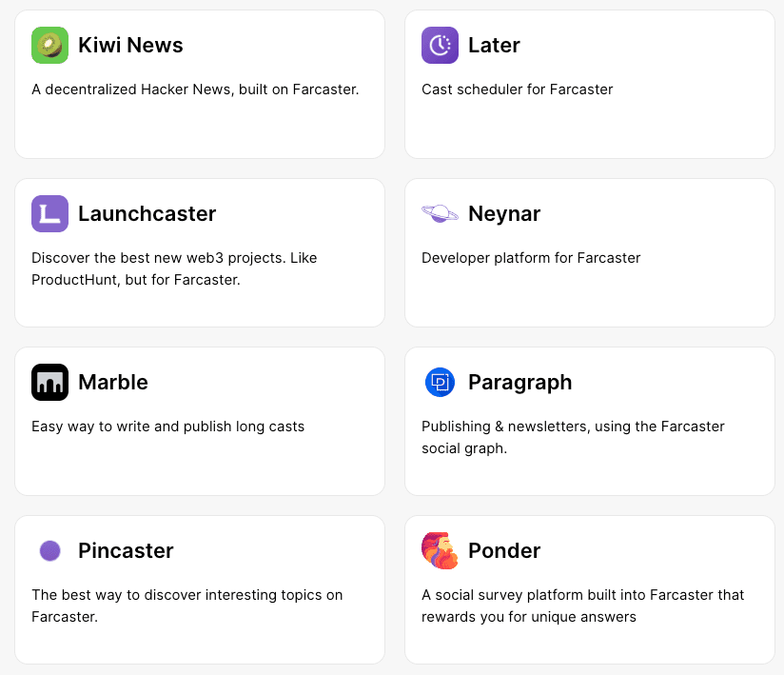Screen dimensions: 784x675
Task: Click the Marble title text
Action: (113, 383)
